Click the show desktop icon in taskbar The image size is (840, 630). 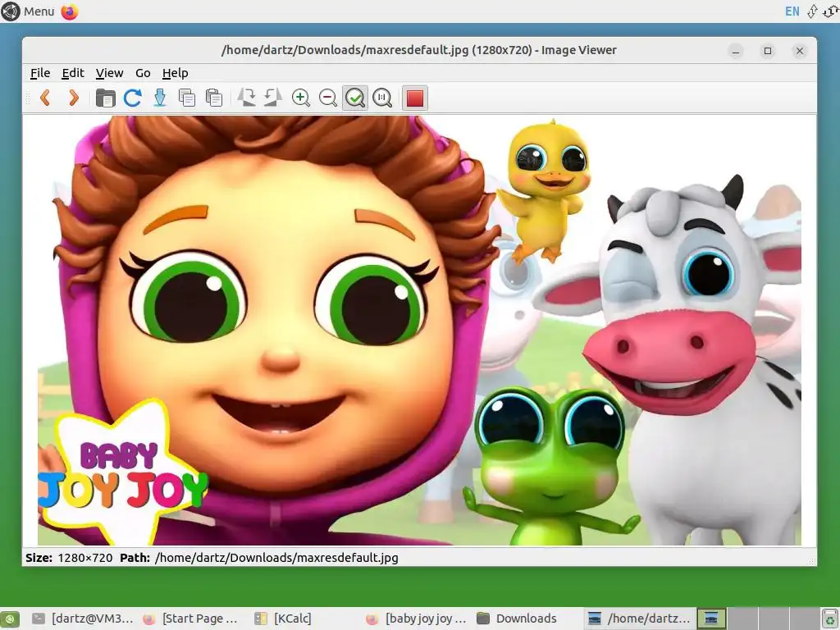(x=10, y=619)
